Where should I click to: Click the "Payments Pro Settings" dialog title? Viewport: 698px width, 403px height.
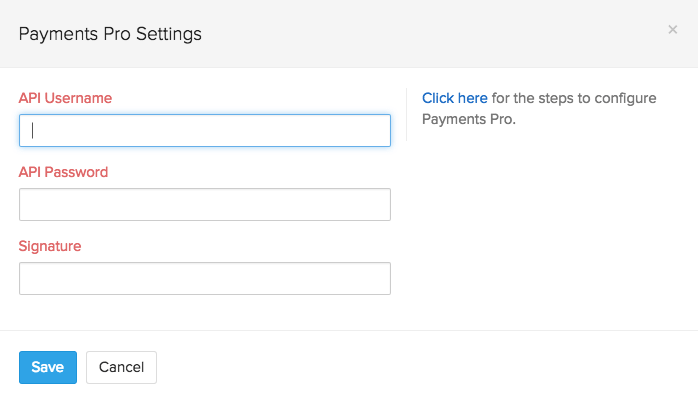tap(110, 34)
